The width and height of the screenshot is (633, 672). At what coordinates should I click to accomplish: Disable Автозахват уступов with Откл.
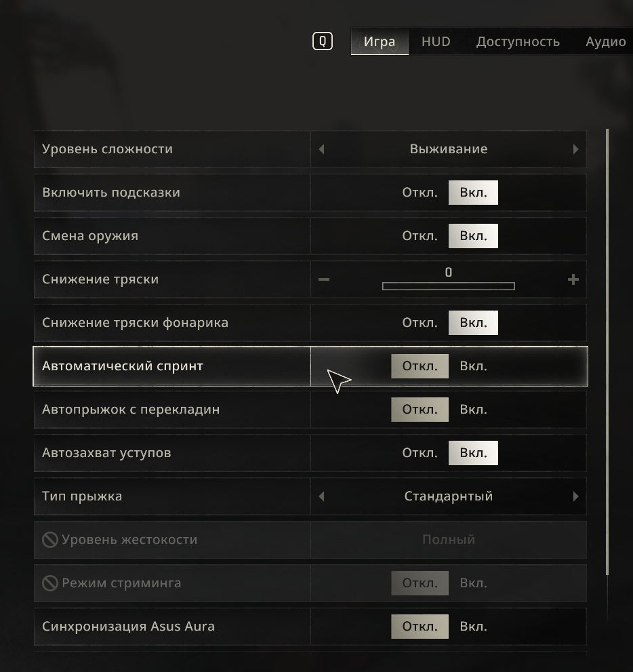coord(420,453)
